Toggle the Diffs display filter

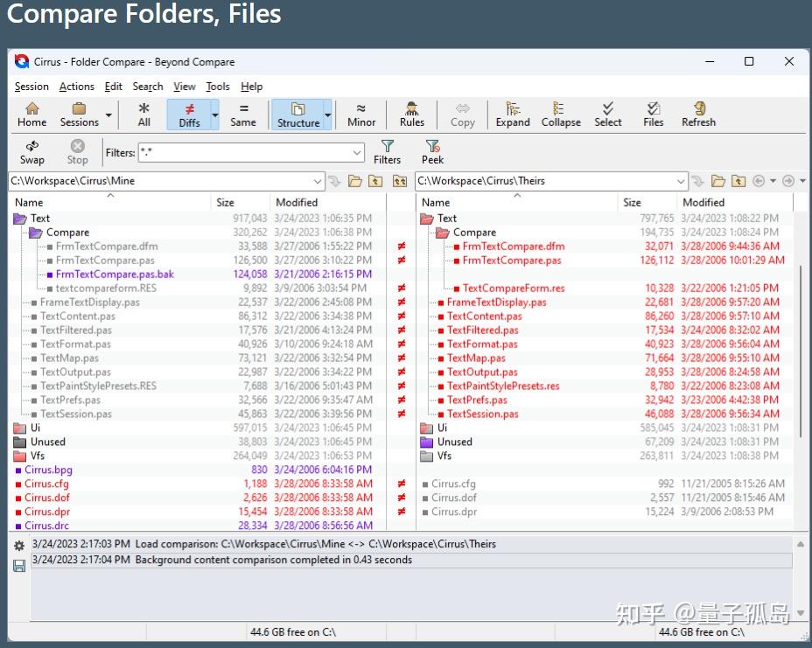[189, 115]
